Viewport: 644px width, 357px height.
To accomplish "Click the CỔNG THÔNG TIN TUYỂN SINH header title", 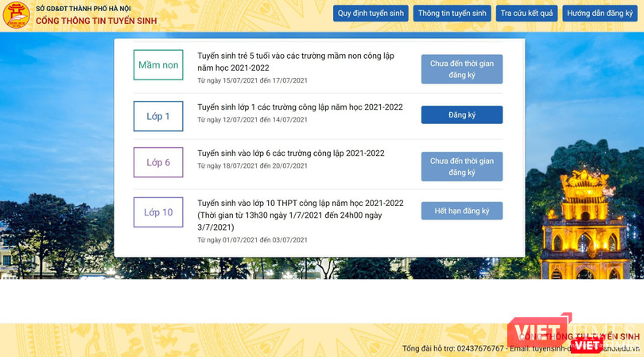I will click(x=96, y=21).
